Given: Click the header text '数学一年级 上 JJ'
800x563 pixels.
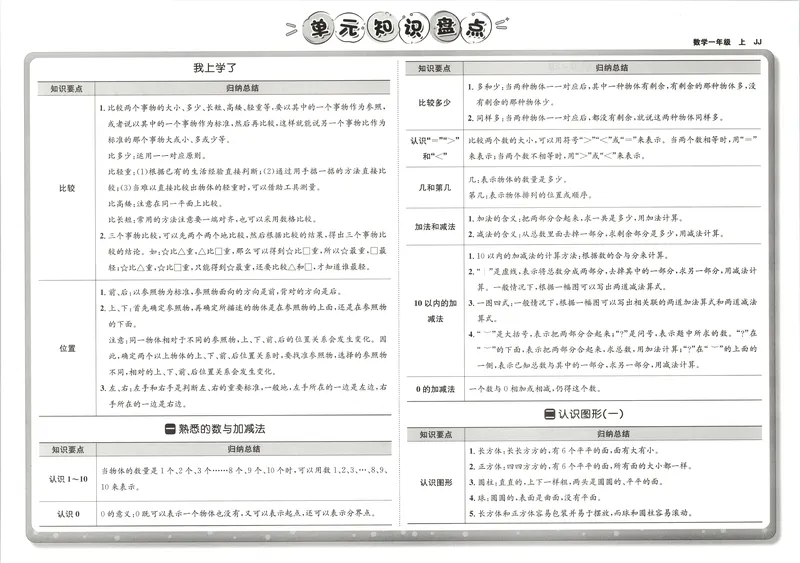Looking at the screenshot, I should (727, 42).
